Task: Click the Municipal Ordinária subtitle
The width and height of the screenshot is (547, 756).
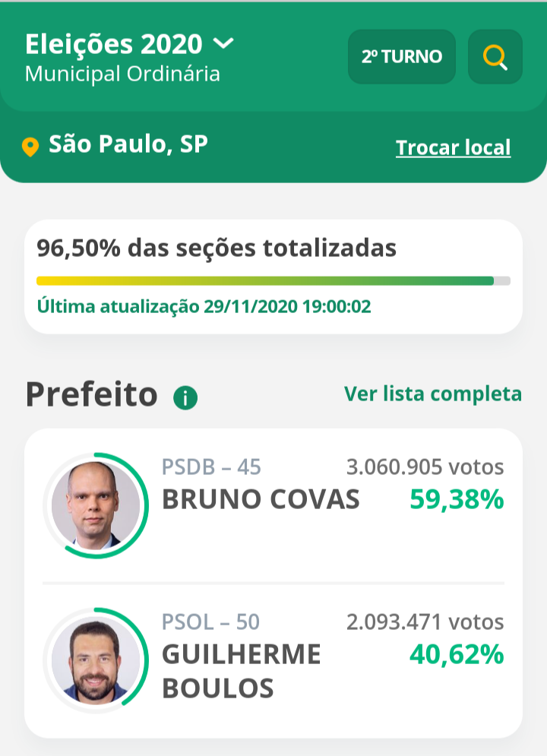Action: 122,74
